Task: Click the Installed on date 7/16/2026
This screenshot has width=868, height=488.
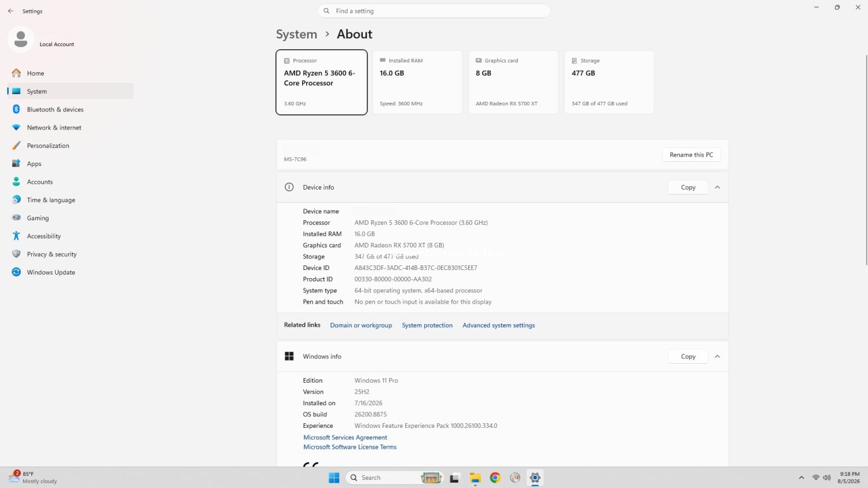Action: pos(369,403)
